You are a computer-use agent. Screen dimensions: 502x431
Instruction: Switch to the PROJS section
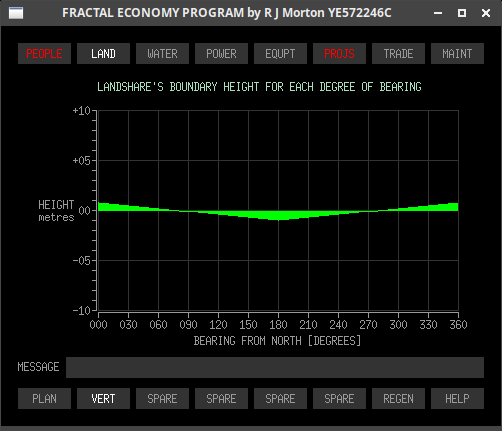tap(339, 53)
